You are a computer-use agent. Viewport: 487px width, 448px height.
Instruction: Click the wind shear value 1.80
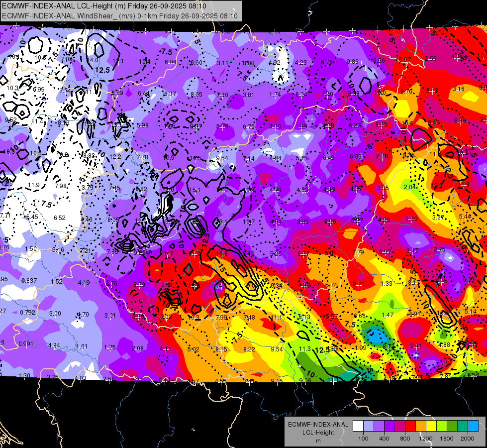(411, 219)
